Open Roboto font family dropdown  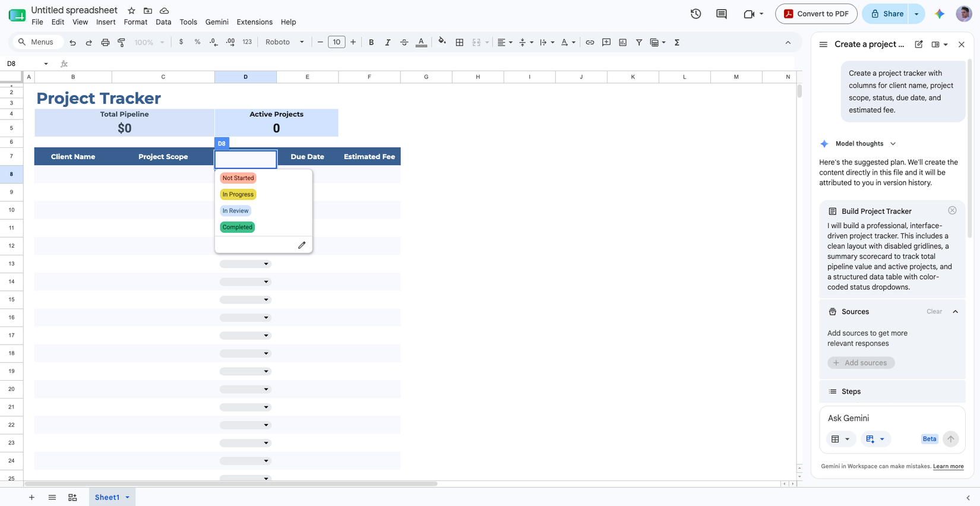[x=284, y=42]
